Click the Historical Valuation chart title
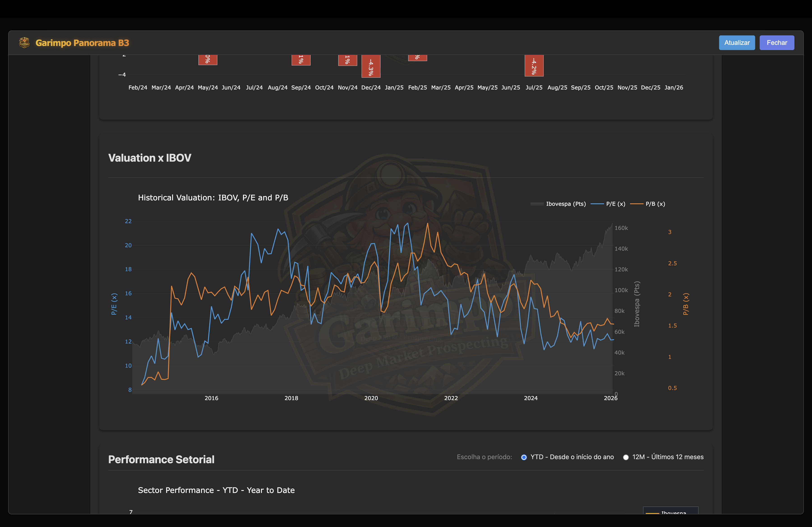The height and width of the screenshot is (527, 812). click(x=213, y=198)
